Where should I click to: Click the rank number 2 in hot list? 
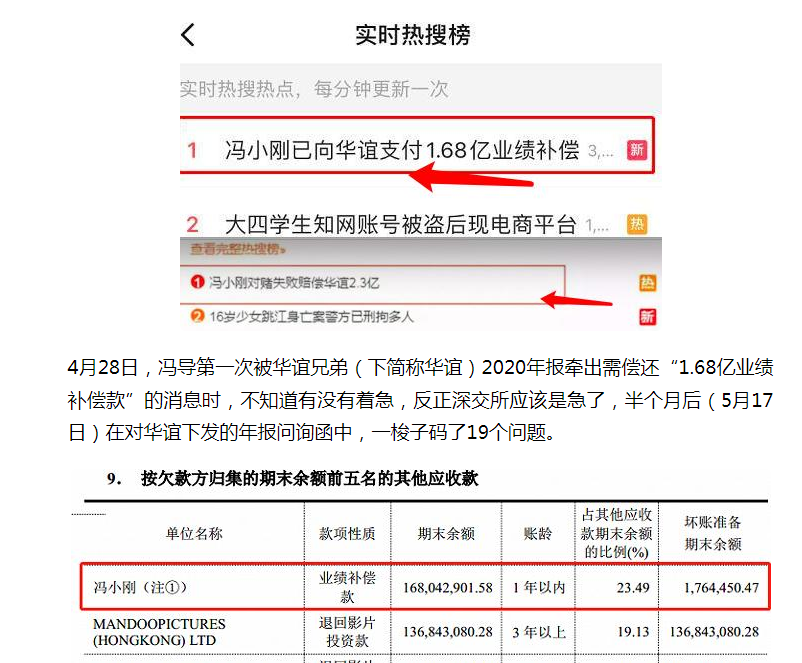(x=192, y=225)
